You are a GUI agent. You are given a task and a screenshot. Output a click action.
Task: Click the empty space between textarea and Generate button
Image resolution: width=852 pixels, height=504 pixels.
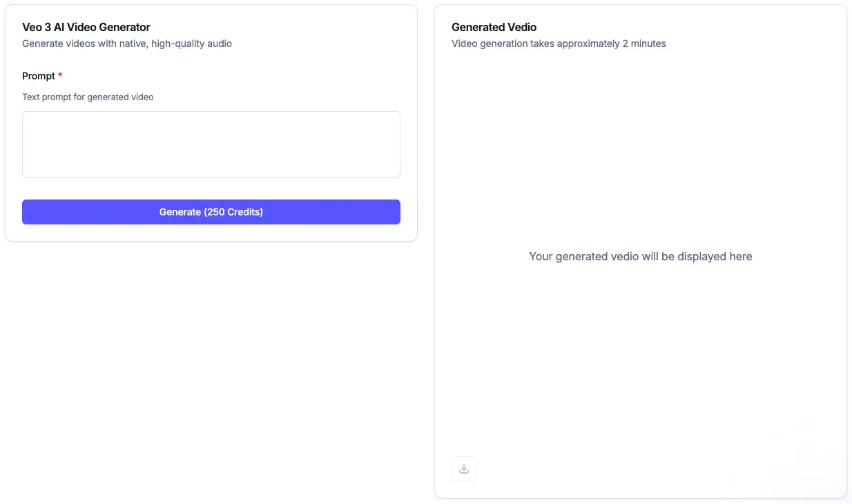click(x=211, y=188)
